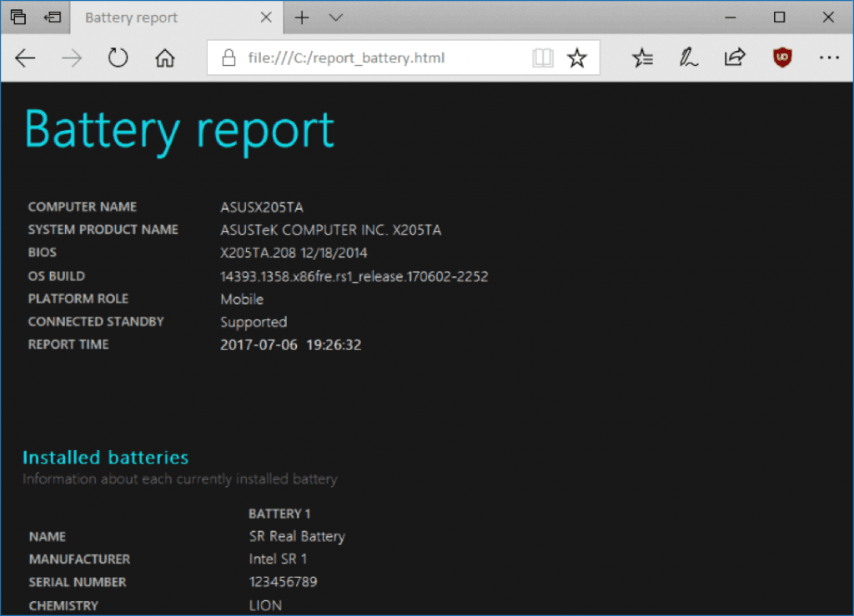Refresh the battery report page
The image size is (854, 616).
tap(118, 58)
